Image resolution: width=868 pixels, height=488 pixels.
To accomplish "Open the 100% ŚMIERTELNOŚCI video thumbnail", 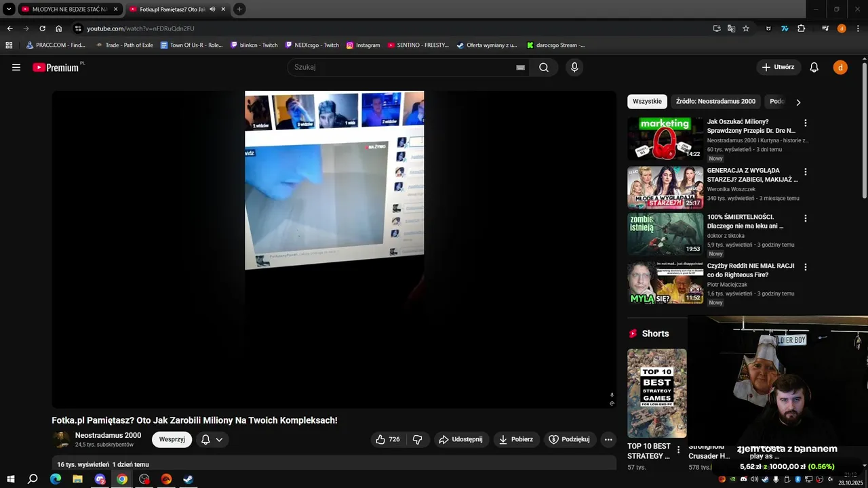I will click(665, 234).
